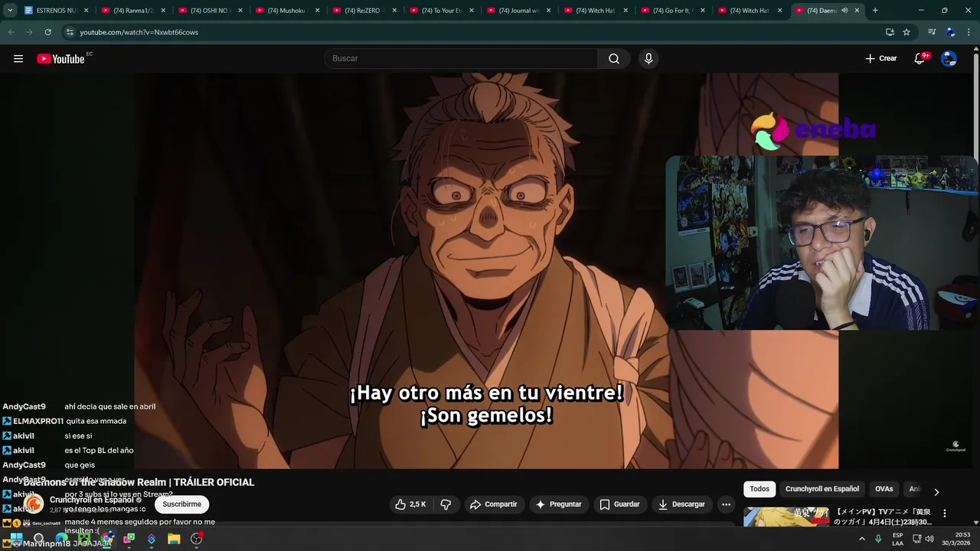This screenshot has height=551, width=980.
Task: Close the To Your Et tab
Action: click(x=472, y=11)
